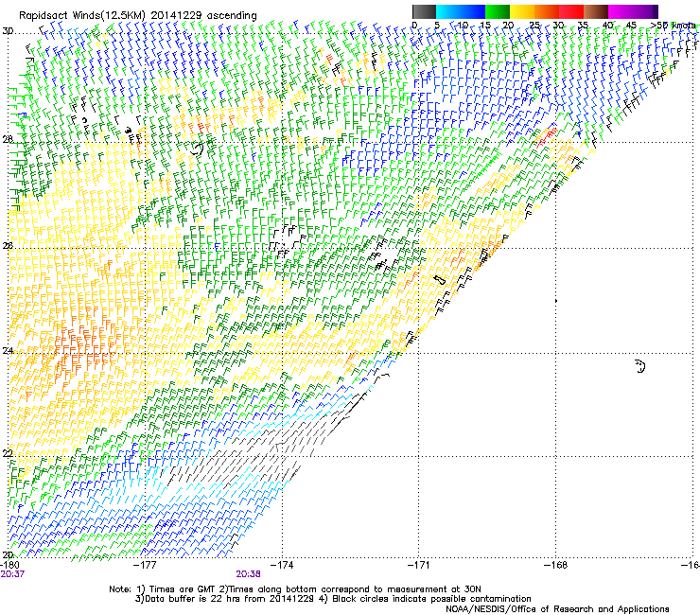The height and width of the screenshot is (615, 700).
Task: Click the latitude label '24'
Action: click(x=8, y=350)
